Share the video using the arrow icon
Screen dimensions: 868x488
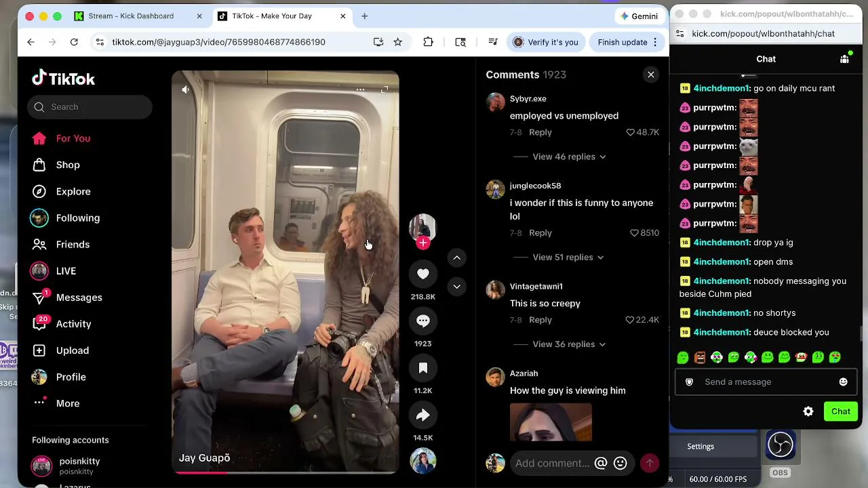click(423, 415)
